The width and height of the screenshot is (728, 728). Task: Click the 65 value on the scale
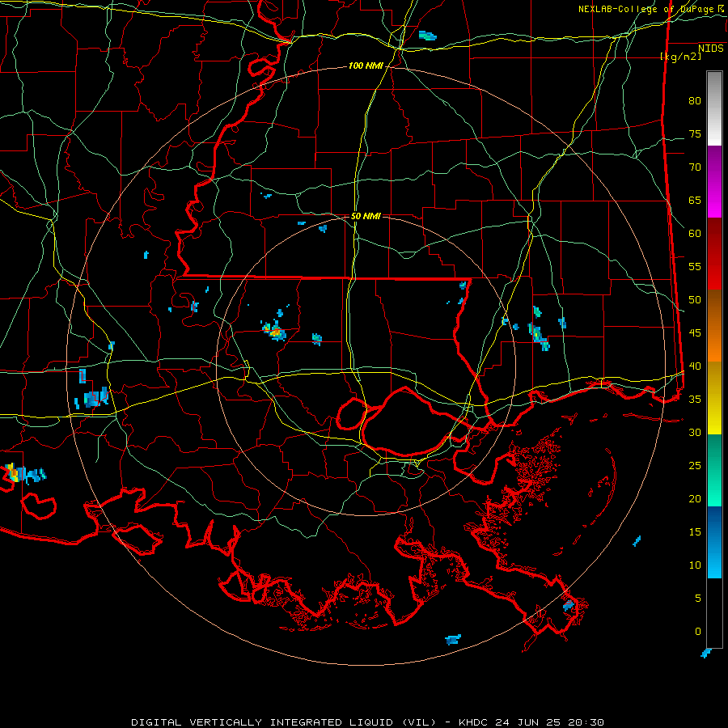[695, 201]
